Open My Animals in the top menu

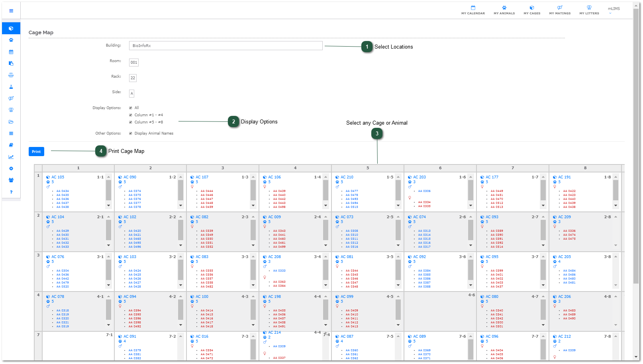pos(504,10)
